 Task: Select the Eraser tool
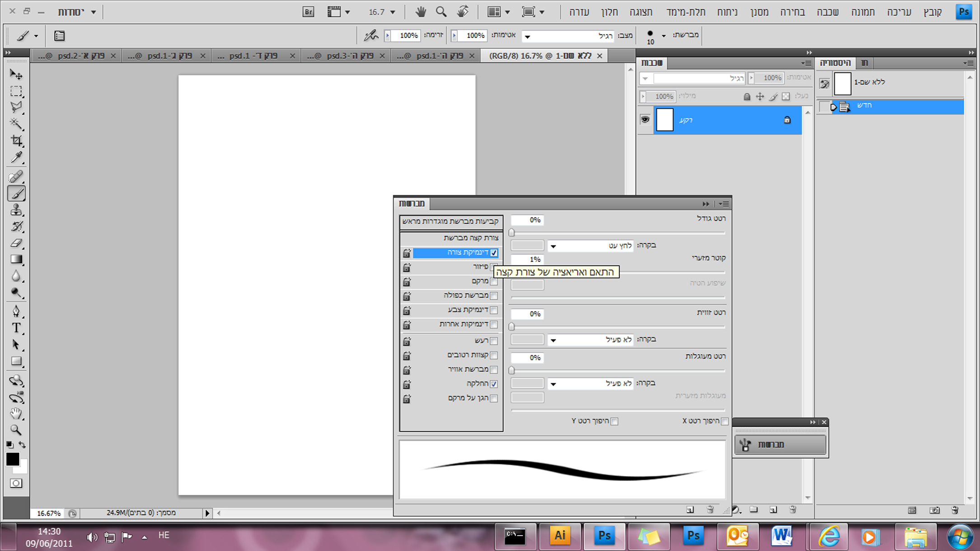[x=17, y=243]
